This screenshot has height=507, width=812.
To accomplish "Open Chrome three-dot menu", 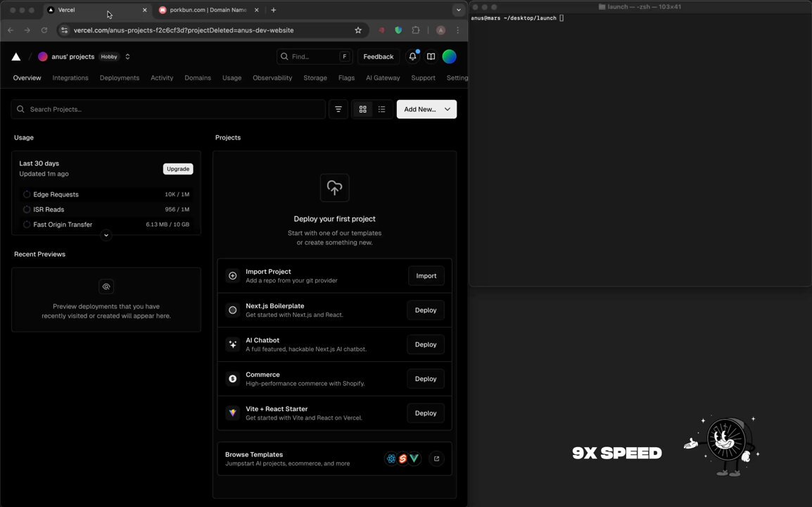I will click(x=458, y=30).
